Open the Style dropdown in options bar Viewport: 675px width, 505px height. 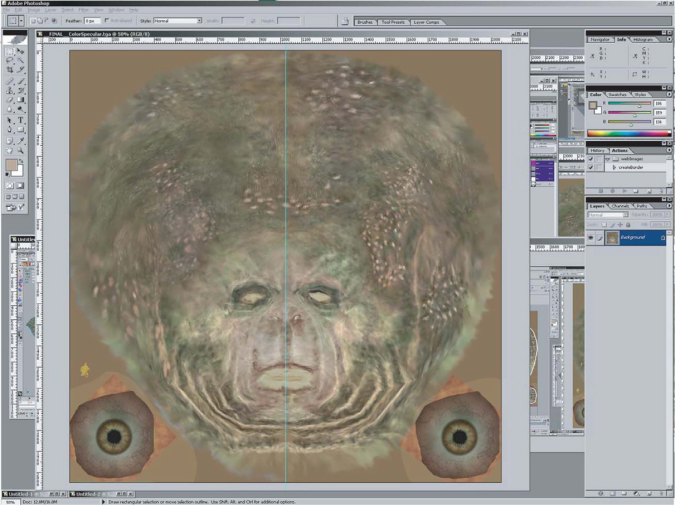[x=177, y=20]
